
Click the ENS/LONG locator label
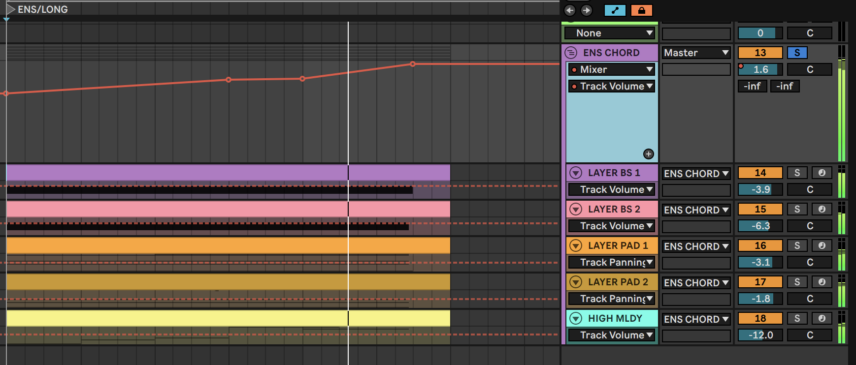pyautogui.click(x=43, y=9)
